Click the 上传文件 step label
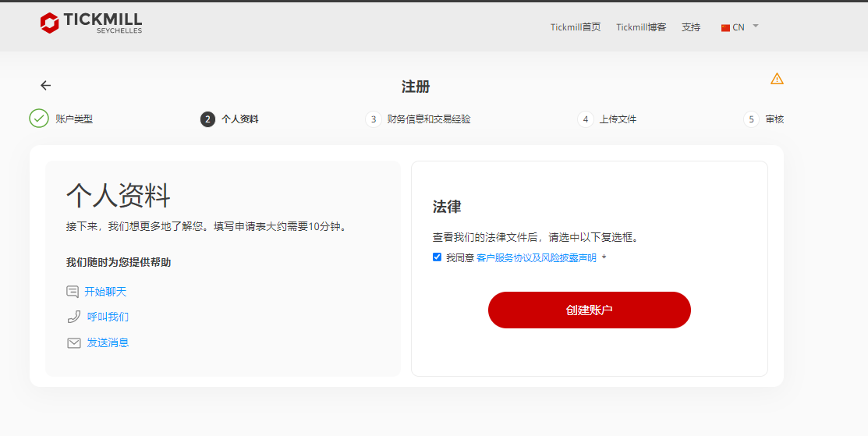This screenshot has width=868, height=436. (618, 119)
